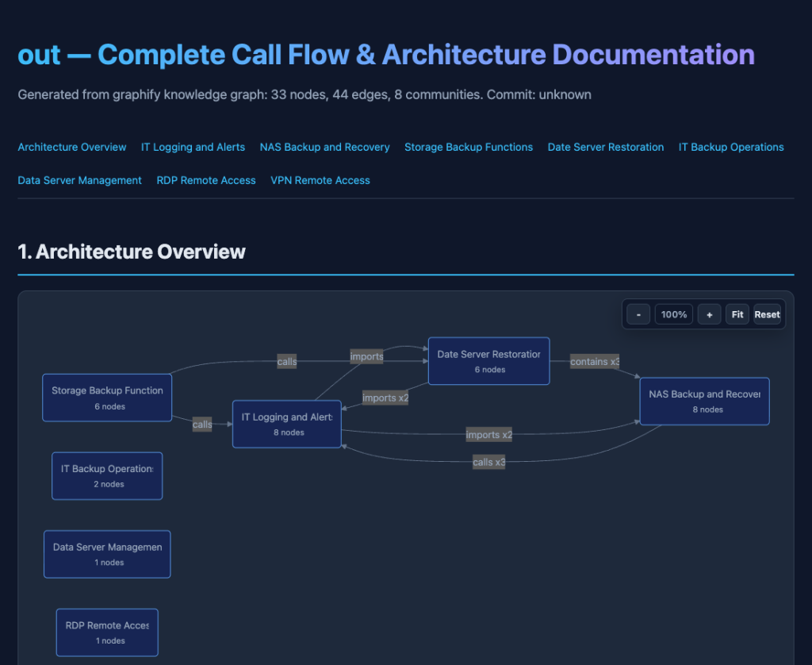Viewport: 812px width, 665px height.
Task: Select the IT Backup Operations node
Action: (107, 476)
